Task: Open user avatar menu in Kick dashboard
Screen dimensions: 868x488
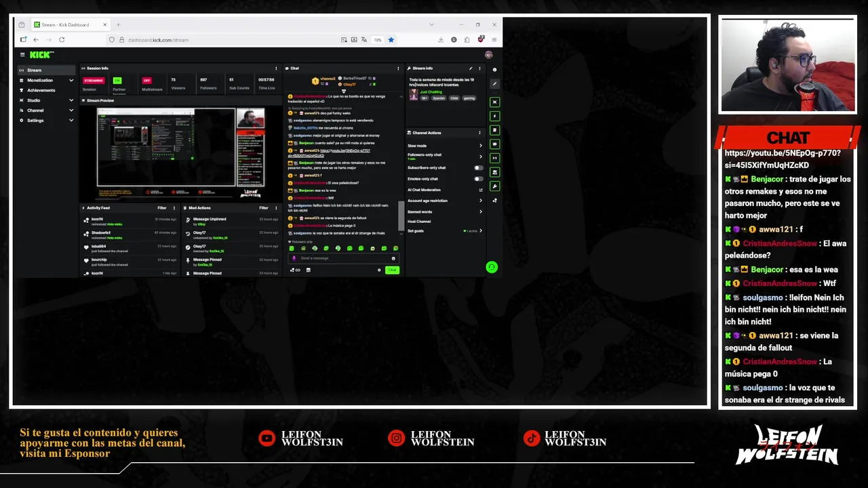Action: 488,55
